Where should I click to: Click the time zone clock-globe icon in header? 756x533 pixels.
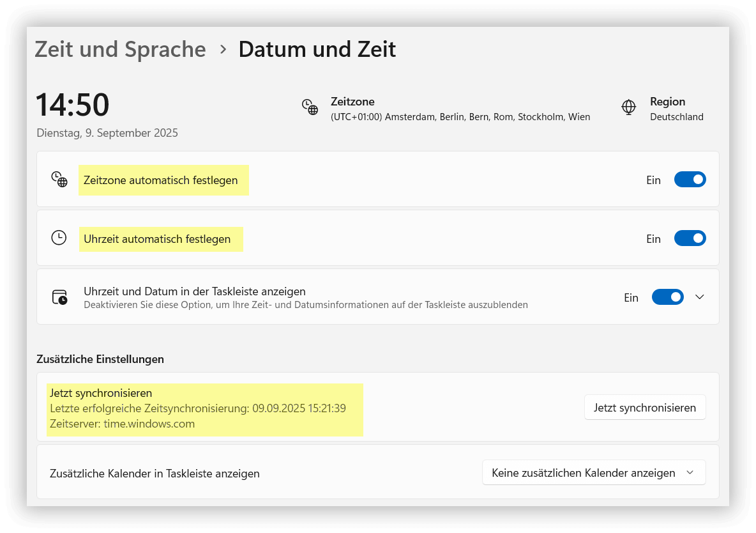pos(310,107)
